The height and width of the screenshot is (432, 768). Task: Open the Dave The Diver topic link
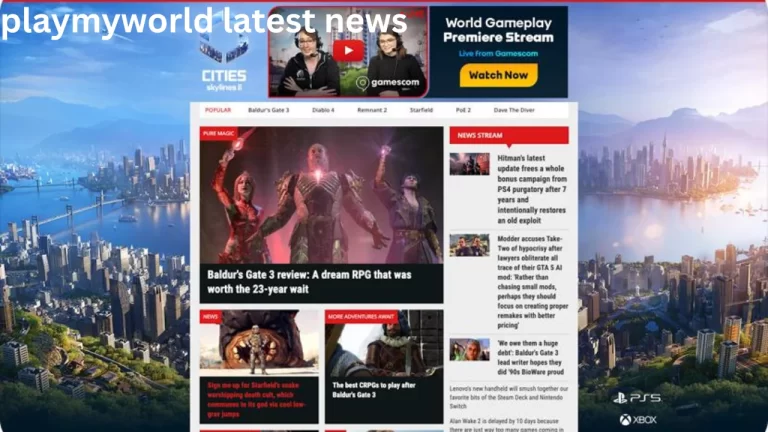[x=514, y=110]
